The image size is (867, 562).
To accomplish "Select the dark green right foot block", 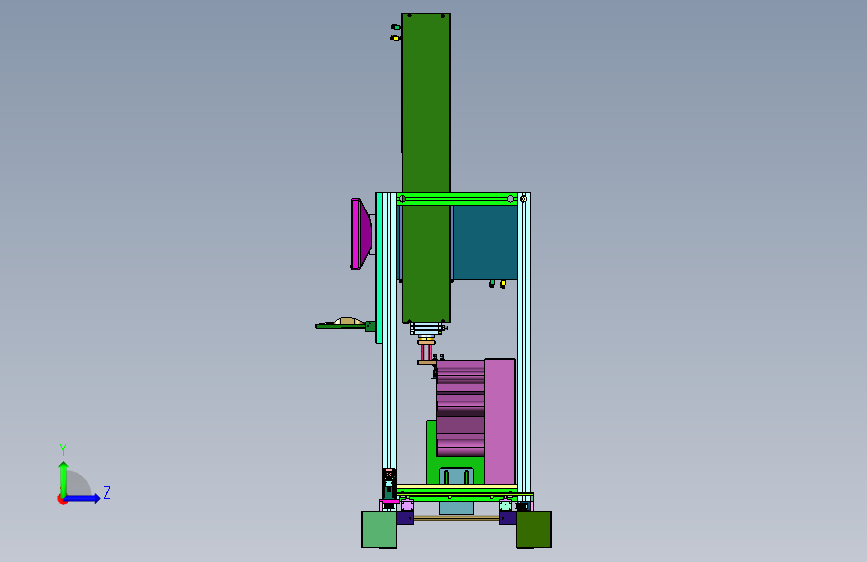I will tap(534, 529).
